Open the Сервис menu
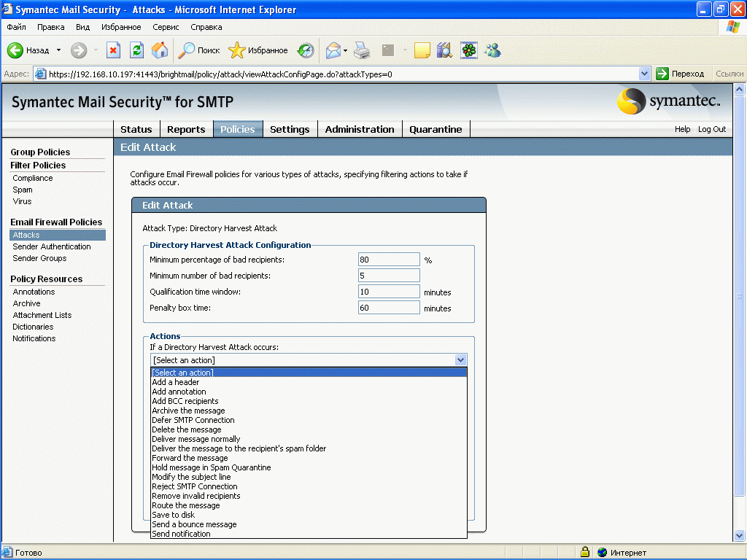Screen dimensions: 747x560 coord(166,27)
